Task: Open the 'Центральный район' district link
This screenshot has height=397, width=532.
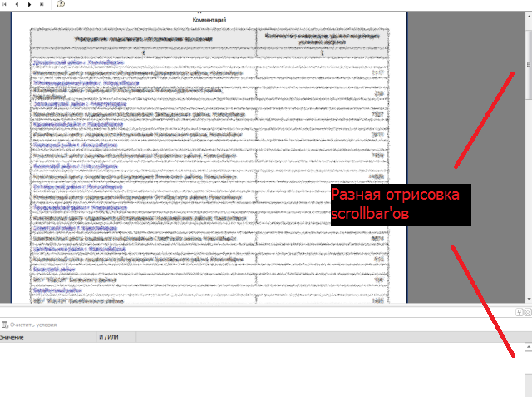Action: (x=79, y=249)
